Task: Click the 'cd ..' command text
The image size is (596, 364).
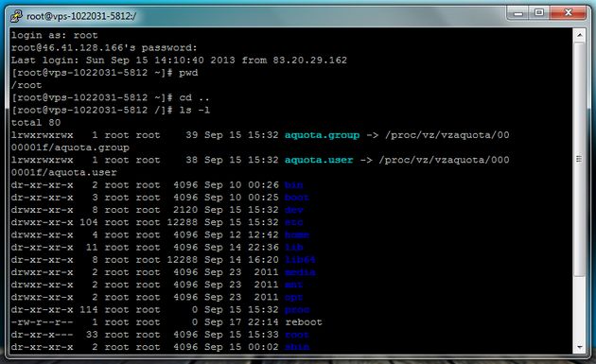Action: point(194,97)
